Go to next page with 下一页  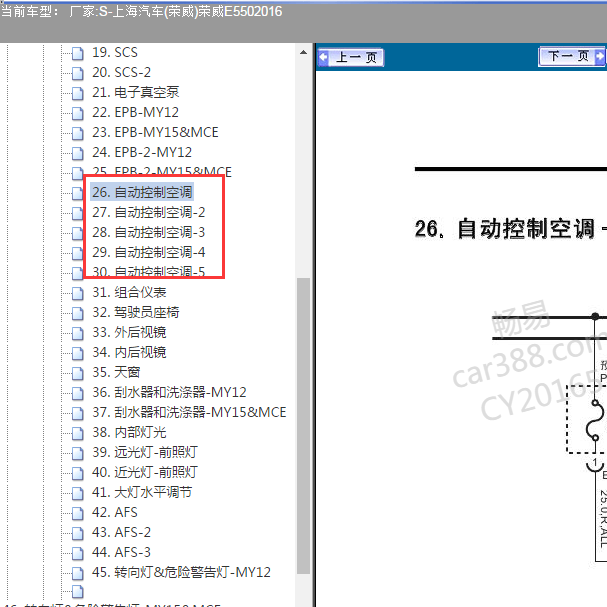click(572, 57)
